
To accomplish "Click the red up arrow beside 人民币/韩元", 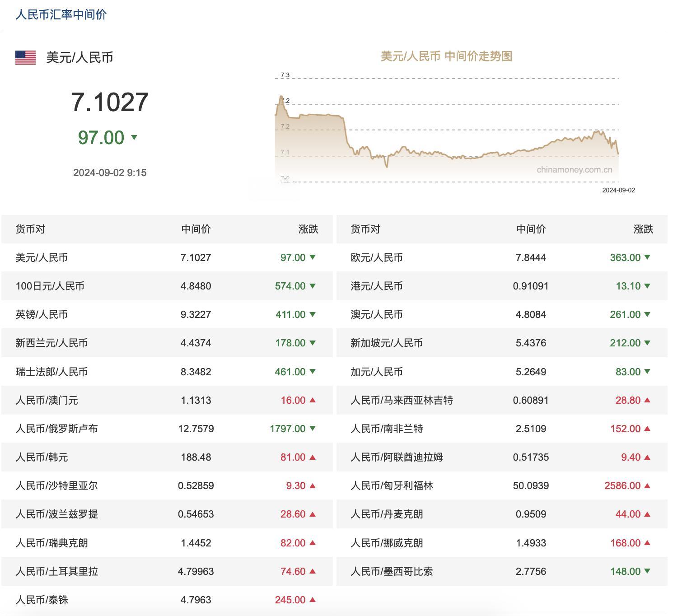I will (x=313, y=457).
